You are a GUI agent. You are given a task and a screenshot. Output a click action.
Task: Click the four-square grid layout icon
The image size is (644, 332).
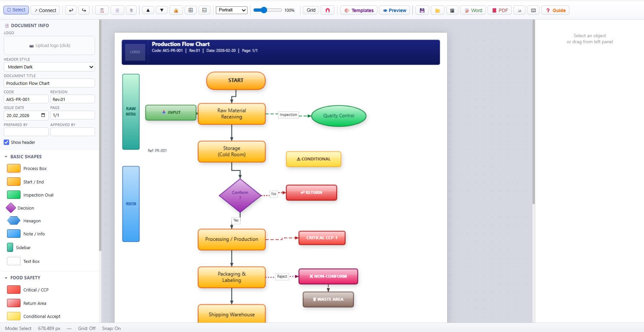(x=191, y=10)
